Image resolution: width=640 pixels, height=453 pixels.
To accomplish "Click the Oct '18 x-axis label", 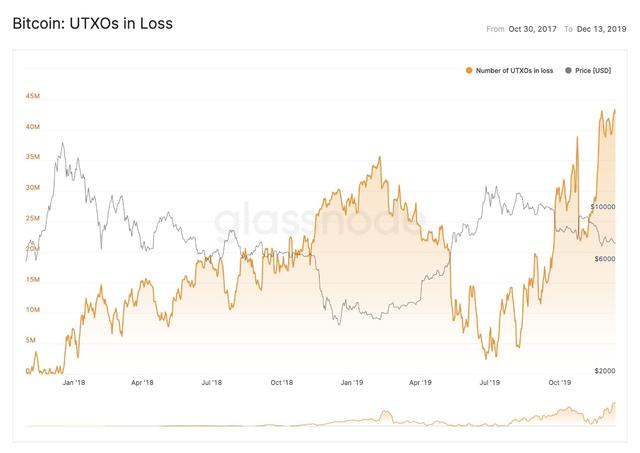I will 281,382.
